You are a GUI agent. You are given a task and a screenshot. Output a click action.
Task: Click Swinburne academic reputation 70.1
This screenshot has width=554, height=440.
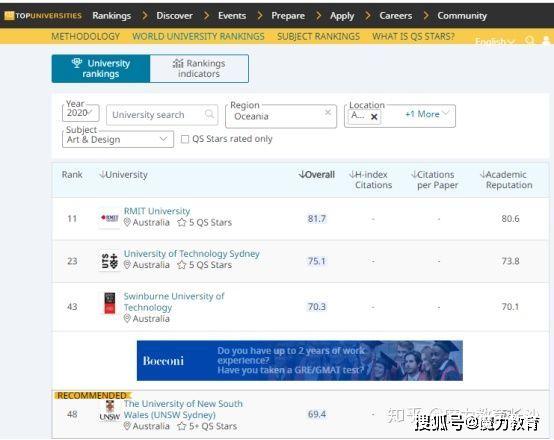click(x=510, y=306)
